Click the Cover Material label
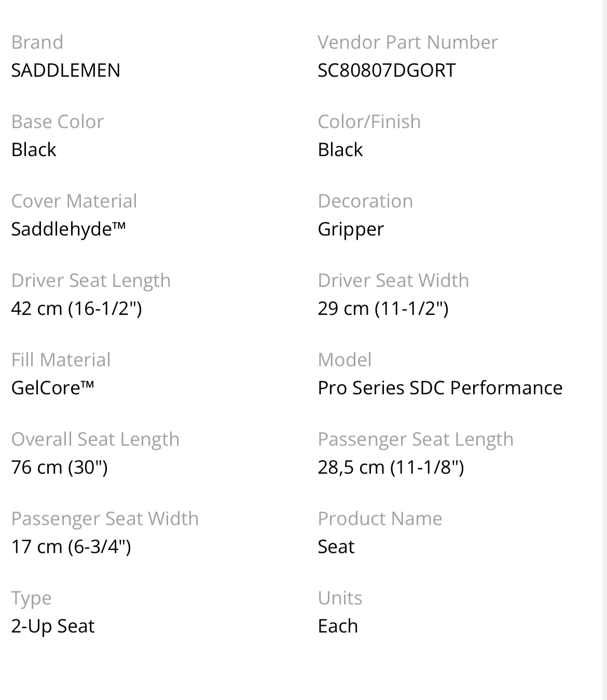 point(74,201)
